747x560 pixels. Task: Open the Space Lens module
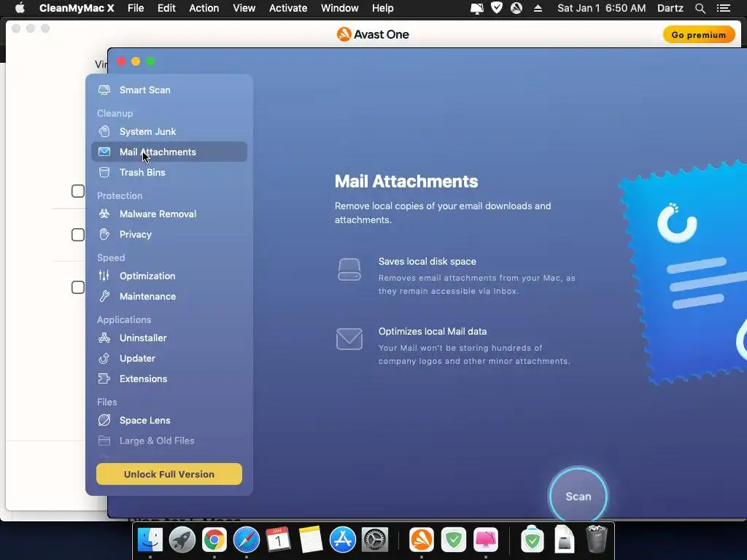(x=169, y=420)
